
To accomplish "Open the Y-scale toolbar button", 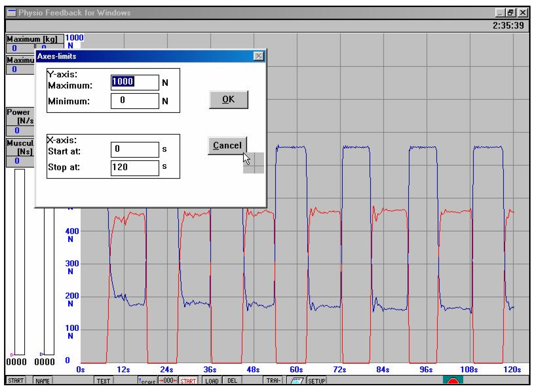I will pos(147,380).
